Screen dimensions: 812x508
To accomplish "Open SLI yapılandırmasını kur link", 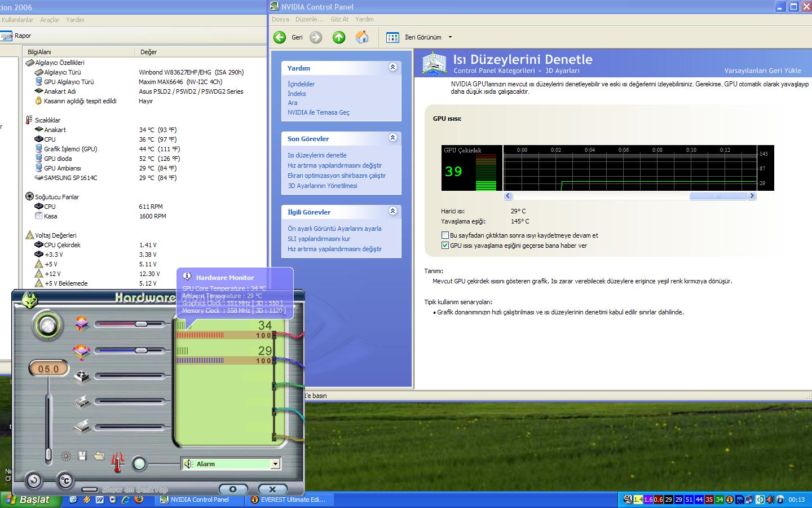I will pyautogui.click(x=319, y=239).
